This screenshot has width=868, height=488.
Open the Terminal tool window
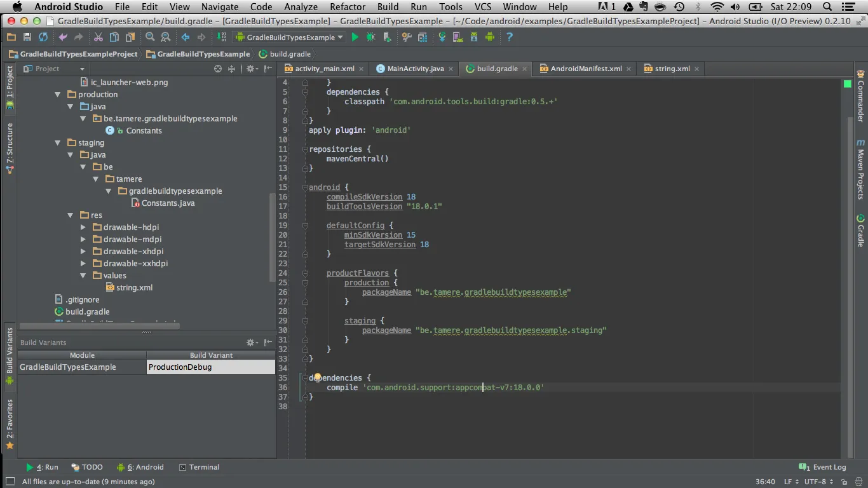pyautogui.click(x=199, y=467)
